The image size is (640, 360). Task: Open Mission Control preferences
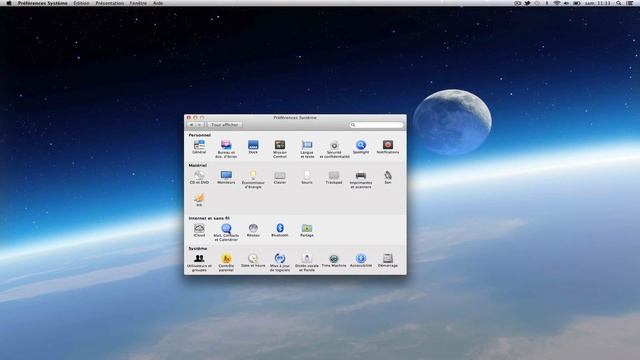click(x=280, y=149)
